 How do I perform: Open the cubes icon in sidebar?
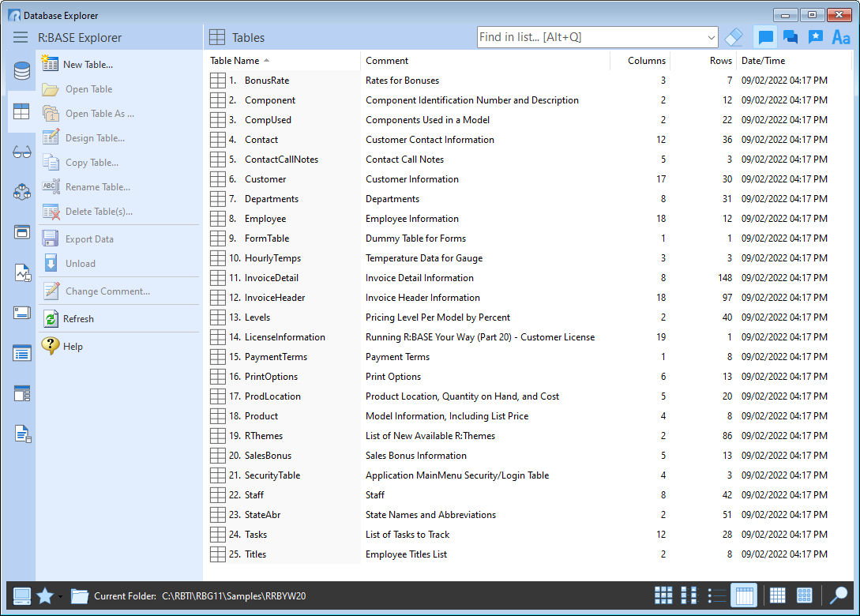[22, 192]
